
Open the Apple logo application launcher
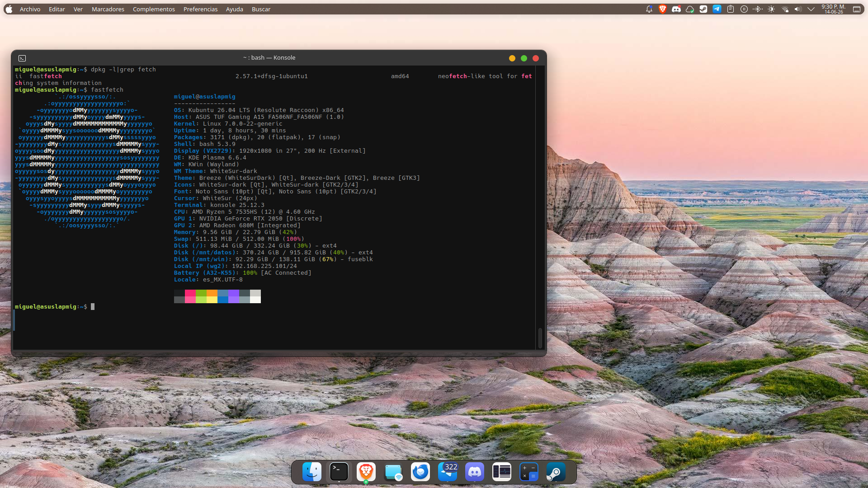pyautogui.click(x=9, y=9)
